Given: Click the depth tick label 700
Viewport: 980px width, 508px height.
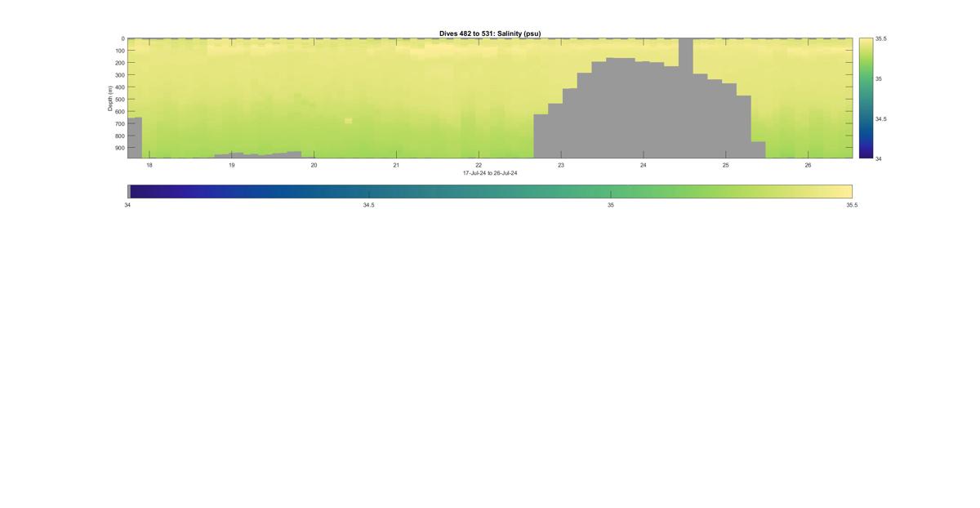Looking at the screenshot, I should tap(119, 123).
